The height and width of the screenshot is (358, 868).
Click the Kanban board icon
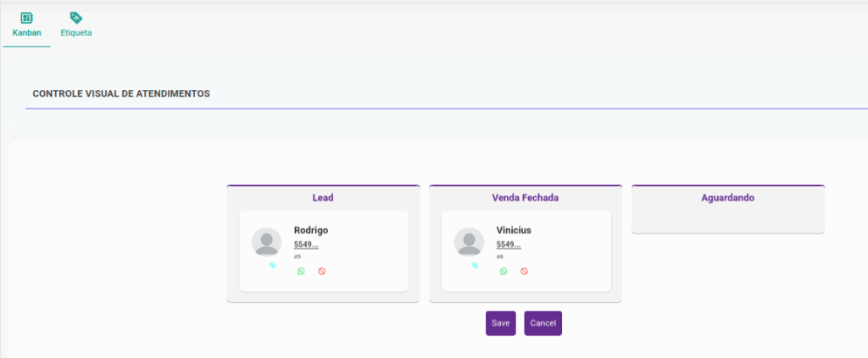pyautogui.click(x=26, y=17)
